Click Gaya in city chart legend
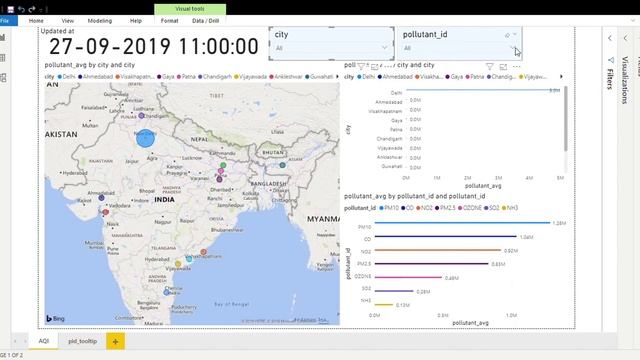Screen dimensions: 640x360 (454, 77)
